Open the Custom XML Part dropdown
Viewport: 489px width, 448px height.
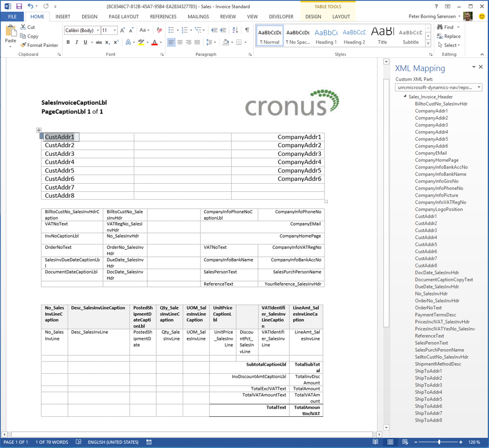pos(438,88)
